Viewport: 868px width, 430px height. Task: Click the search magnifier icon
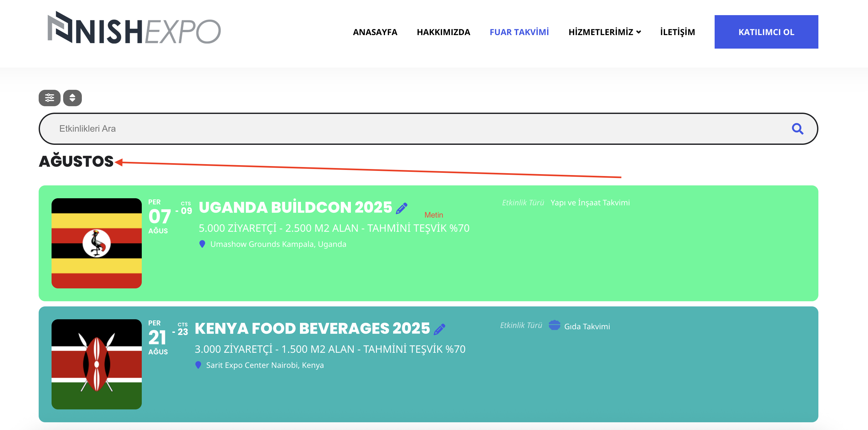click(797, 129)
